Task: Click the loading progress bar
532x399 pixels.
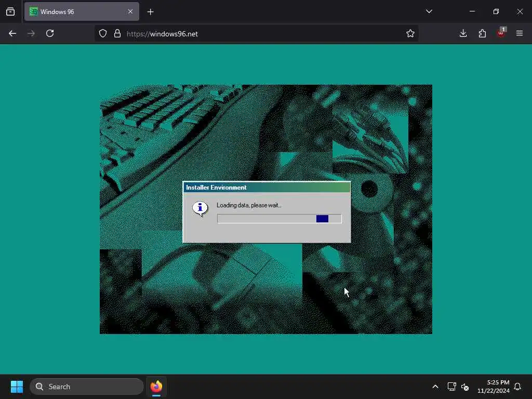Action: [x=279, y=219]
